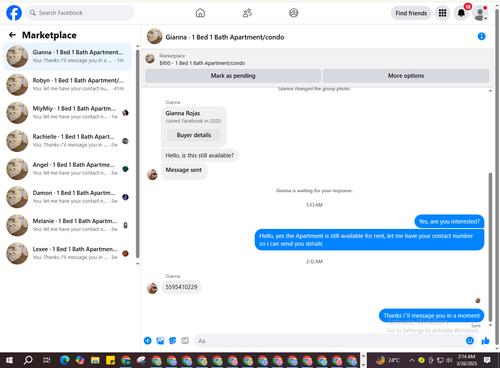The image size is (500, 368).
Task: Open the account profile picture menu
Action: tap(480, 13)
